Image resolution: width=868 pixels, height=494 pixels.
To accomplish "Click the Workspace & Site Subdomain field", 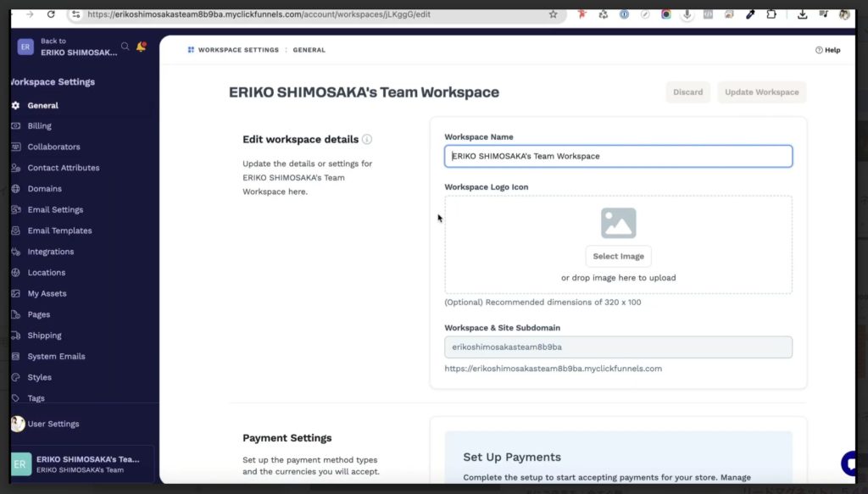I will (618, 347).
